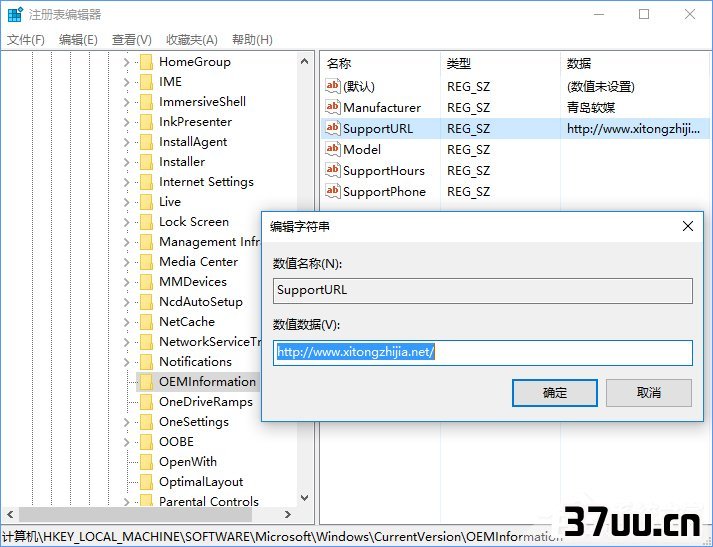Click the 青岛软媒 data cell
The image size is (713, 547).
591,108
